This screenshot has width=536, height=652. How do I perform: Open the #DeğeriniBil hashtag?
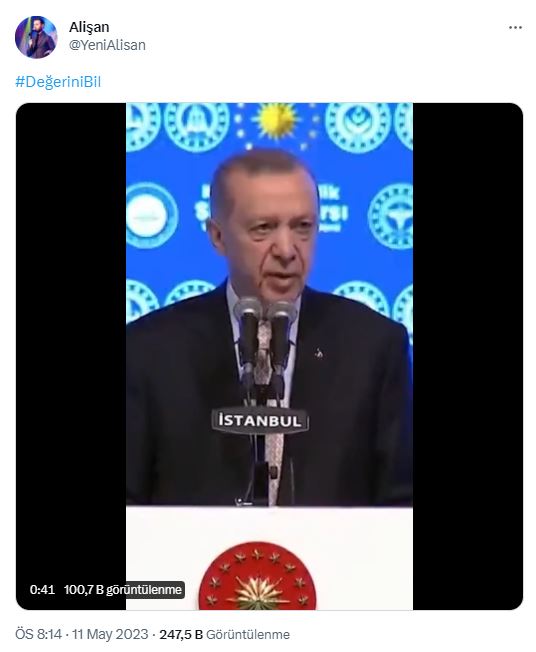(58, 82)
